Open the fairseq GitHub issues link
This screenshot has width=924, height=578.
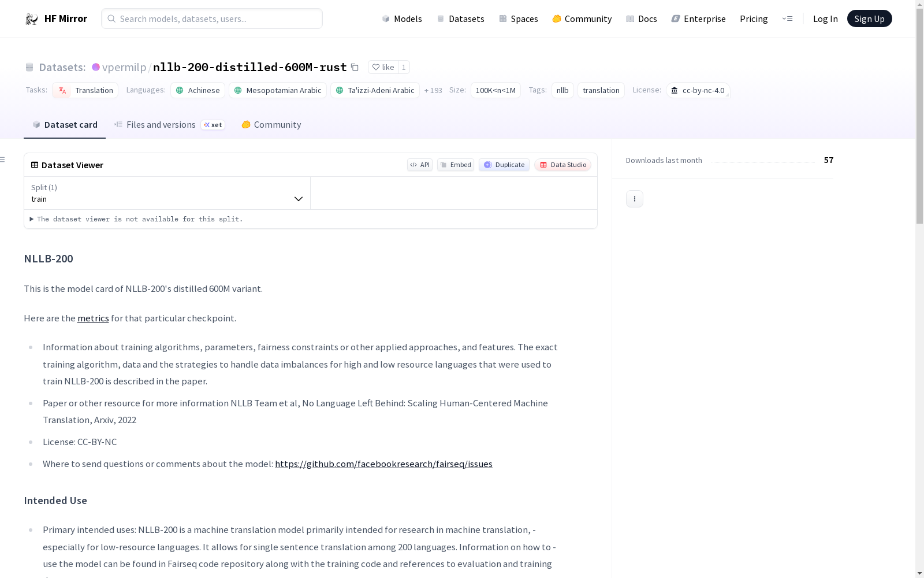point(383,464)
